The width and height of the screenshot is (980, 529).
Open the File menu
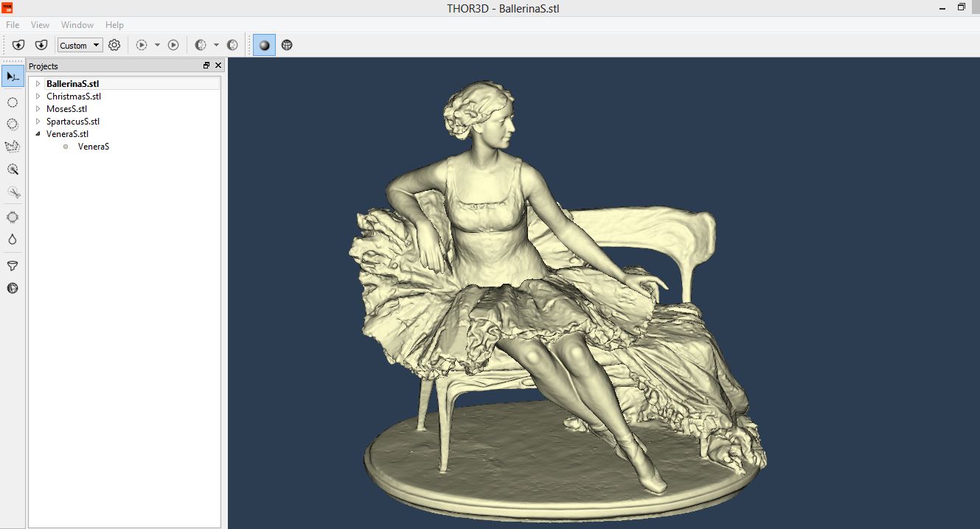pos(13,25)
